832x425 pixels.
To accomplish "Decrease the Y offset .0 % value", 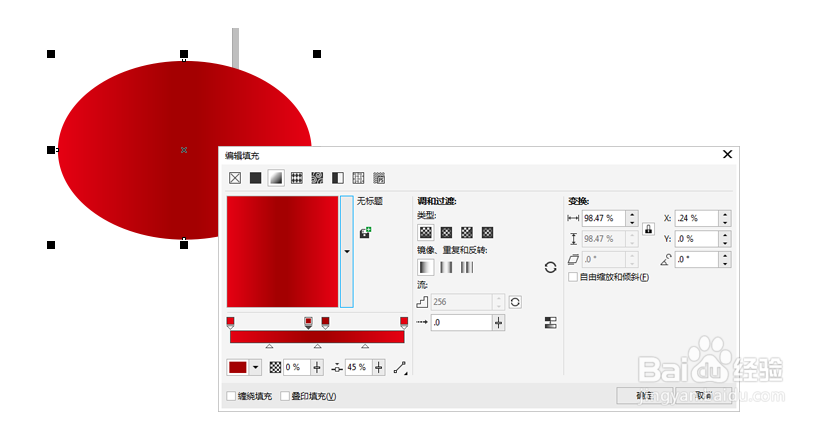I will (x=725, y=243).
